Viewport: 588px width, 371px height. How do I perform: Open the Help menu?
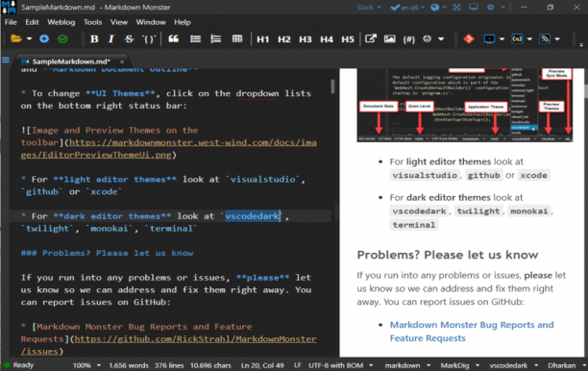183,22
